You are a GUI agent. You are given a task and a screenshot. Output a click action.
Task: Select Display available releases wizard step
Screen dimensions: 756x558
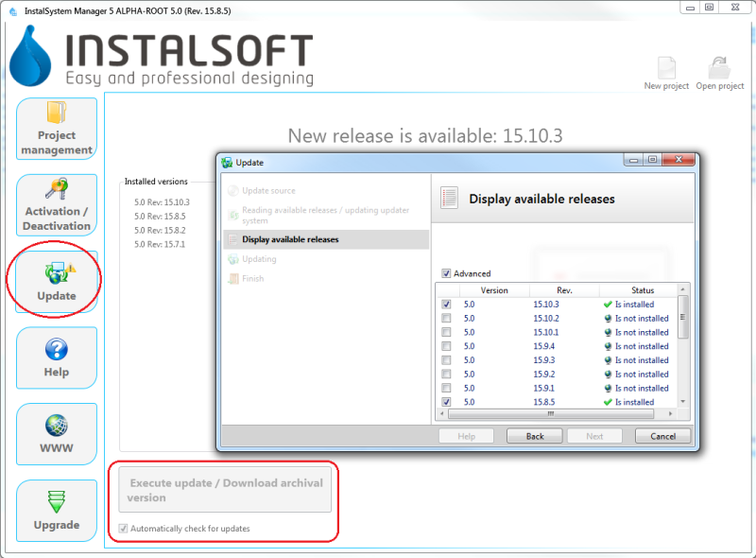[326, 239]
